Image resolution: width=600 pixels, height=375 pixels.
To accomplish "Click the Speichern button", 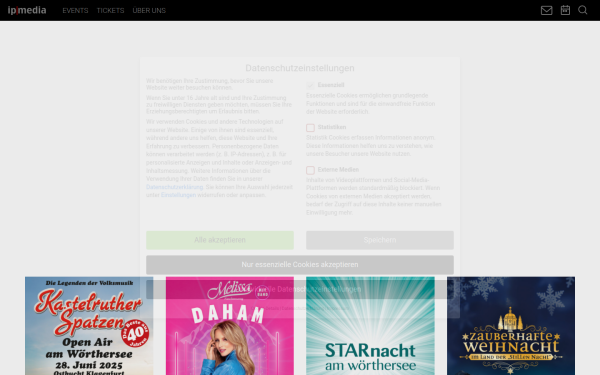I will tap(380, 240).
